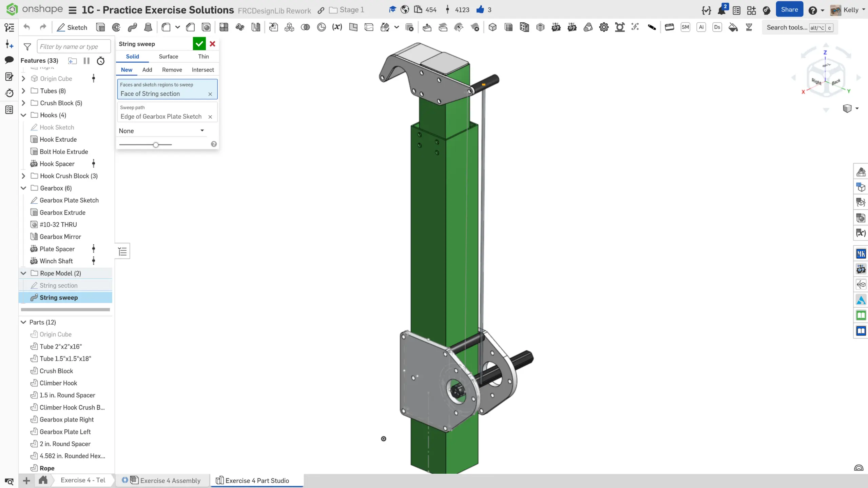Switch to Exercise 4 Assembly tab
The width and height of the screenshot is (868, 488).
170,481
